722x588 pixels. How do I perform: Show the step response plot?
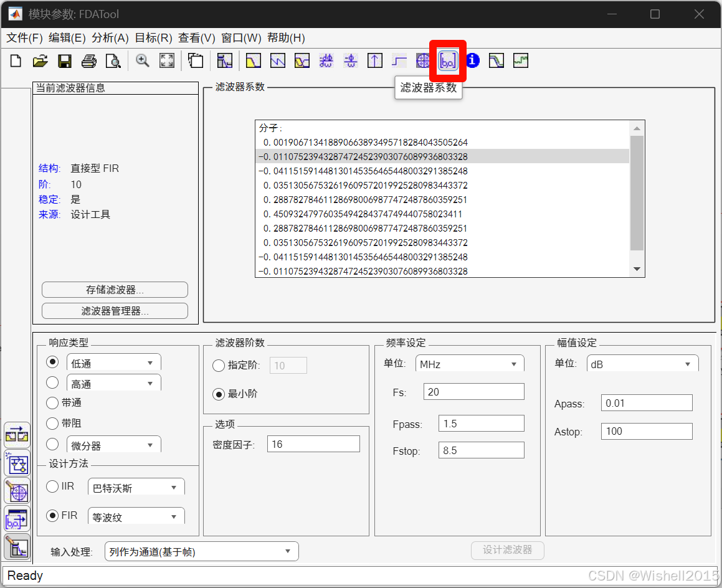(x=399, y=61)
